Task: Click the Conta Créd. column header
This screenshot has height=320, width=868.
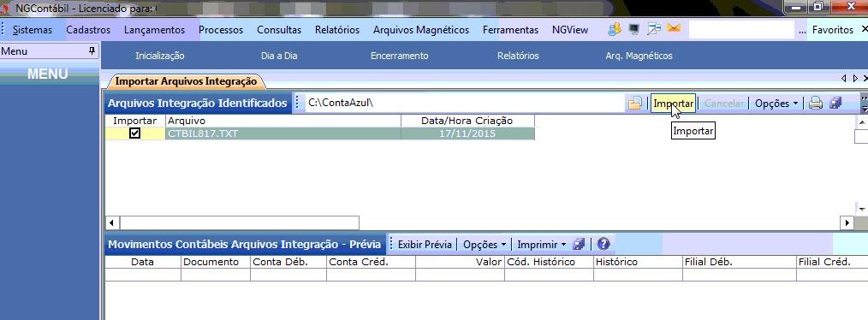Action: [x=371, y=262]
